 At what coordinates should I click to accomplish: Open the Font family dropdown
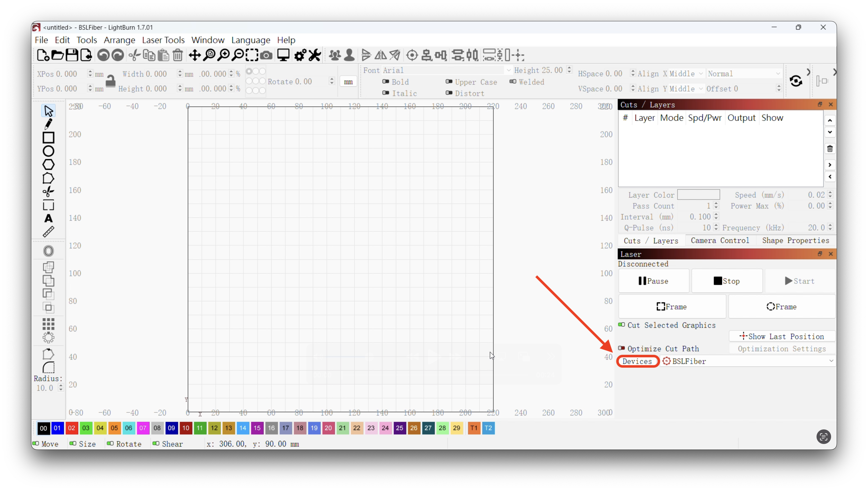coord(509,70)
